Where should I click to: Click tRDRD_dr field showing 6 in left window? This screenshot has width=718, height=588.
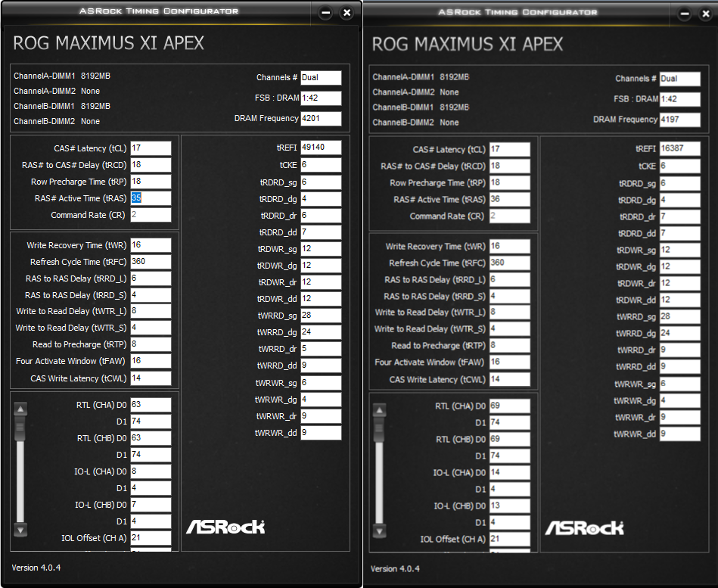point(321,216)
